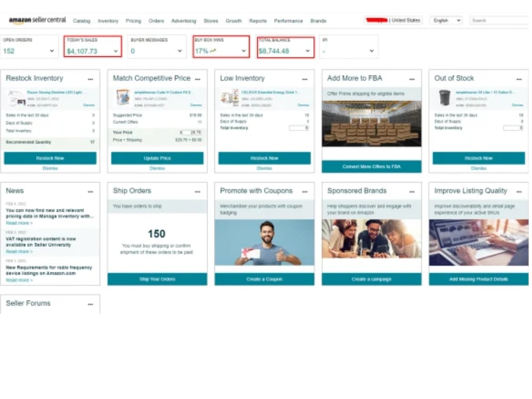Edit Your Price field in Match Competitive Price
The image size is (532, 399).
point(192,132)
